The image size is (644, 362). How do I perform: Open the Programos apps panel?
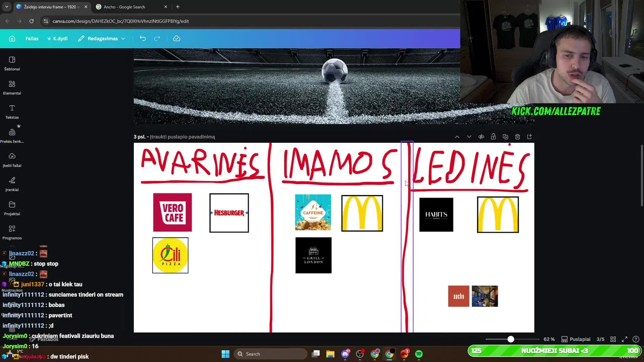pos(12,232)
